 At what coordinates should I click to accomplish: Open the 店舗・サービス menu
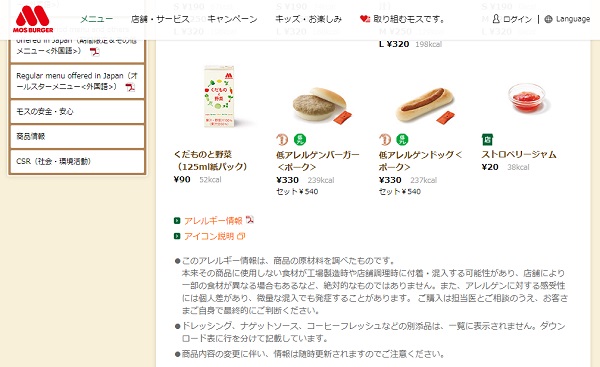(160, 19)
